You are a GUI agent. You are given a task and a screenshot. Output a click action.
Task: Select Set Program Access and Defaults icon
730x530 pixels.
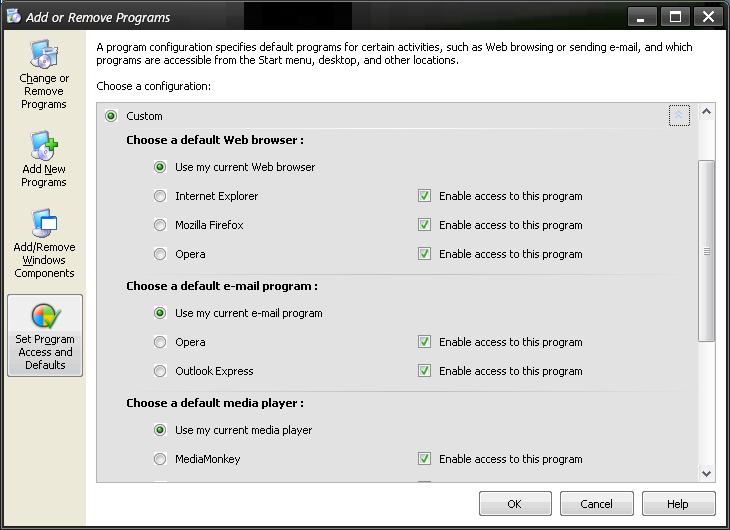tap(45, 335)
